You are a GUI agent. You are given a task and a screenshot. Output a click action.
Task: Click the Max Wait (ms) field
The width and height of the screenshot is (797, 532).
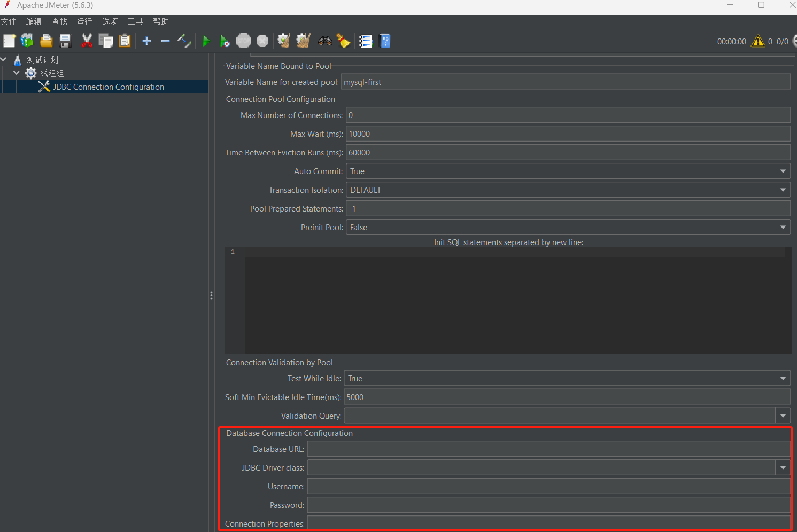(568, 134)
